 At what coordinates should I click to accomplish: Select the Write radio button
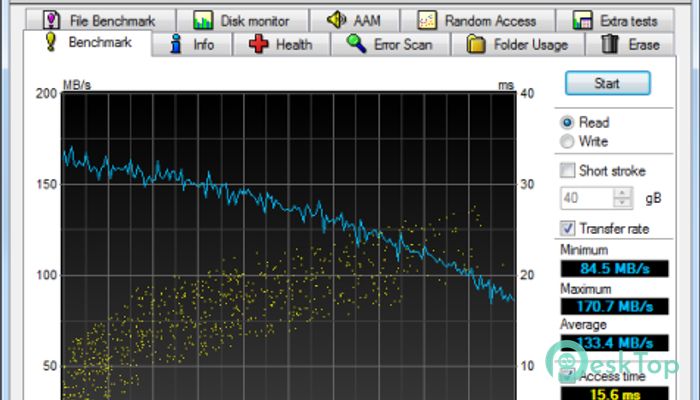click(567, 142)
